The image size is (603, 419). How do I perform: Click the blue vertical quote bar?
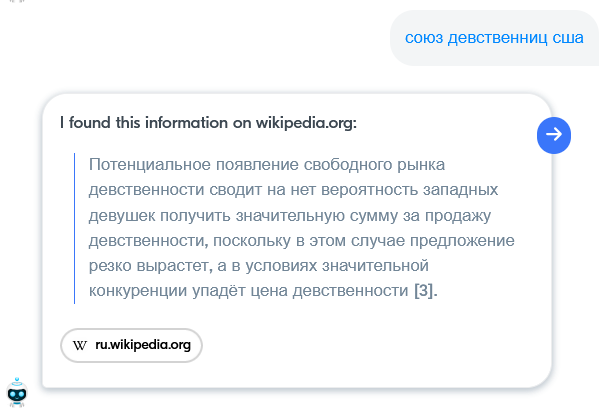pyautogui.click(x=75, y=228)
